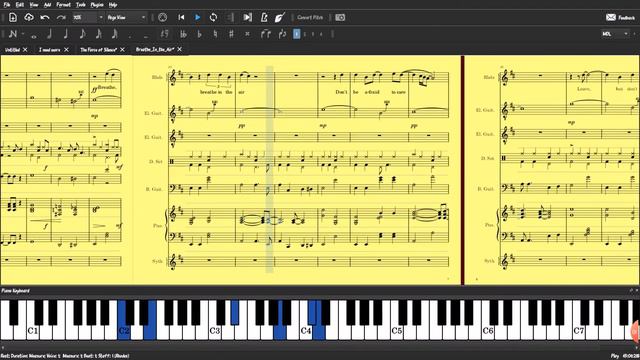Open the Tools menu
This screenshot has width=640, height=360.
[81, 5]
